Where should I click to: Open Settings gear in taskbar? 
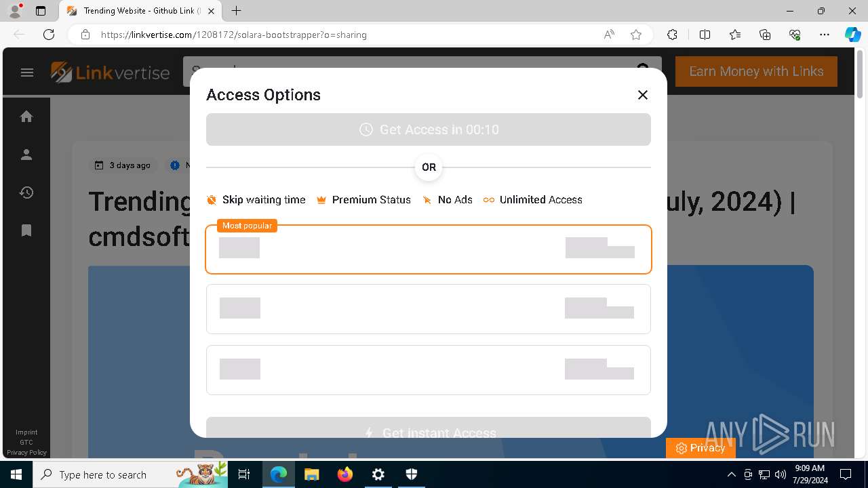point(378,474)
